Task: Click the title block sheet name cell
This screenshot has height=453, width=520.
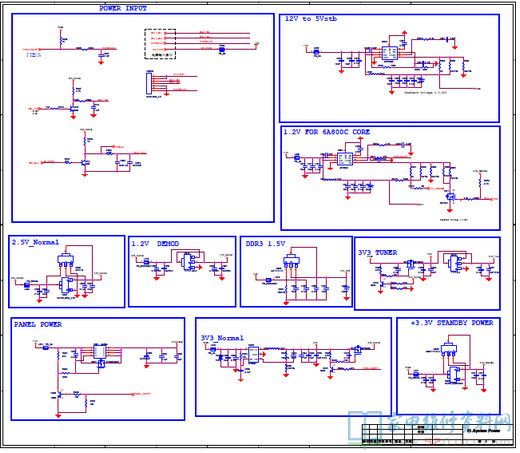Action: pyautogui.click(x=487, y=431)
